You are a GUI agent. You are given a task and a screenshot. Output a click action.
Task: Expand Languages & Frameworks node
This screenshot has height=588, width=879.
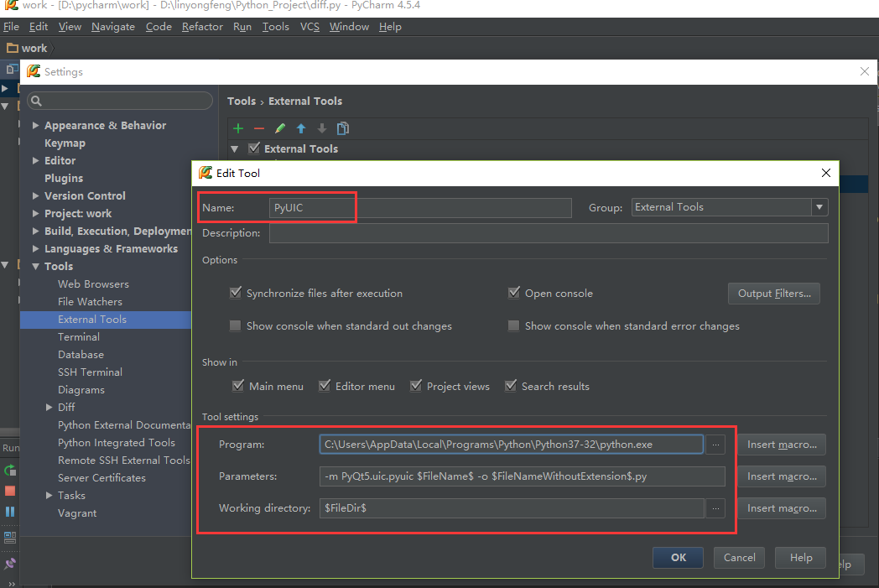click(x=35, y=249)
